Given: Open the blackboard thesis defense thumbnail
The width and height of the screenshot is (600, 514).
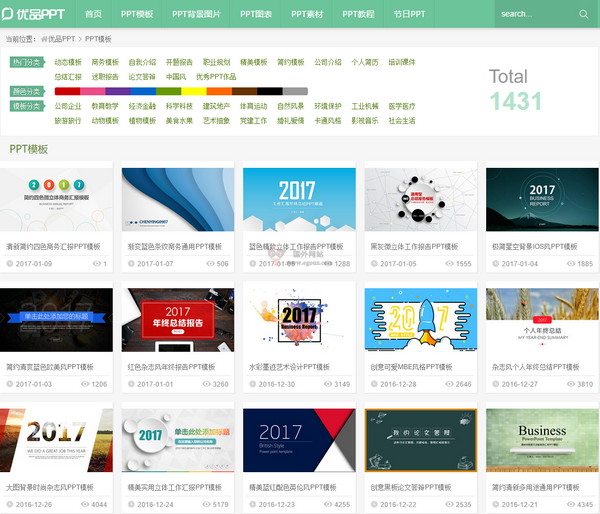Looking at the screenshot, I should (421, 440).
